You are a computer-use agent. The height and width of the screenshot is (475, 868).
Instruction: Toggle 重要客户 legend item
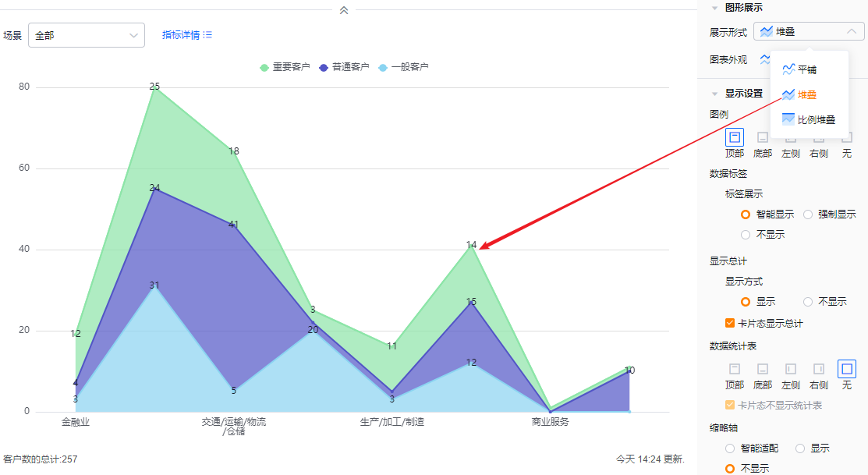point(285,67)
